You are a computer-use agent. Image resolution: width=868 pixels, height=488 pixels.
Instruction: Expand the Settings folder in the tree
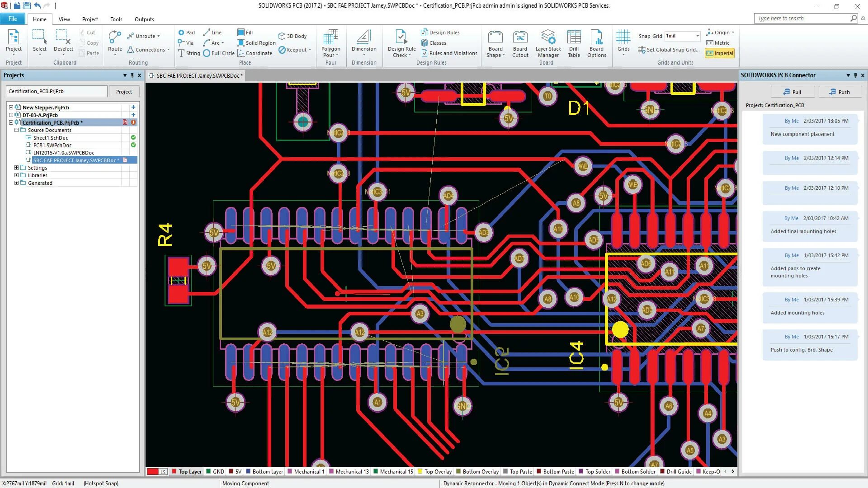[x=17, y=168]
